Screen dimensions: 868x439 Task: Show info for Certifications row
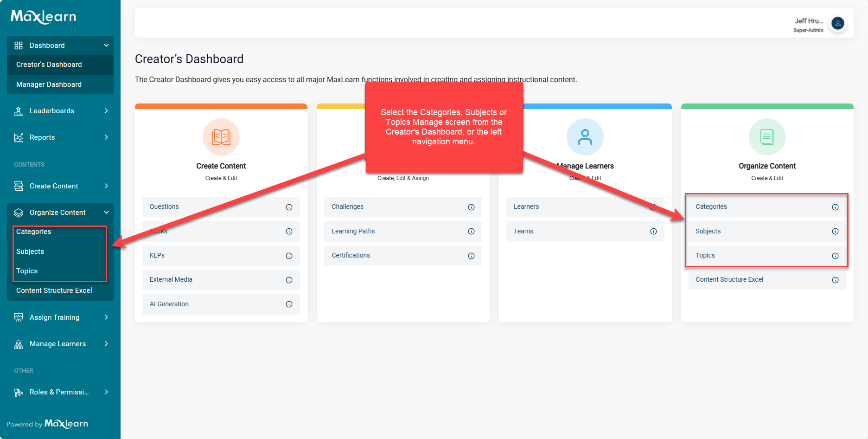pos(472,256)
